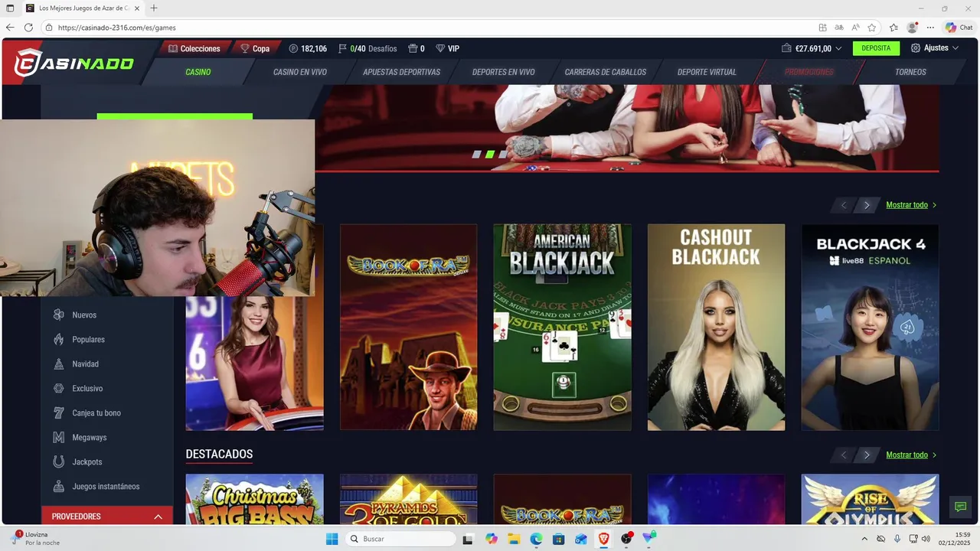Open the American Blackjack game
The width and height of the screenshot is (980, 551).
pos(562,327)
